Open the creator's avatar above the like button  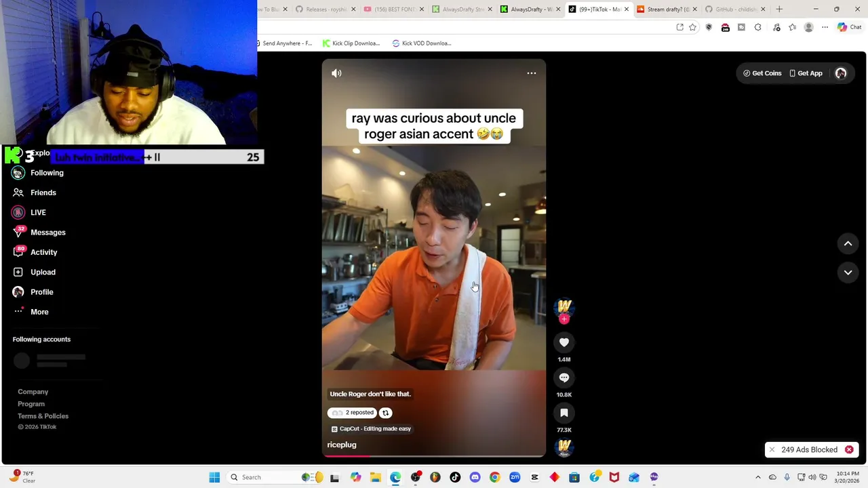point(564,307)
